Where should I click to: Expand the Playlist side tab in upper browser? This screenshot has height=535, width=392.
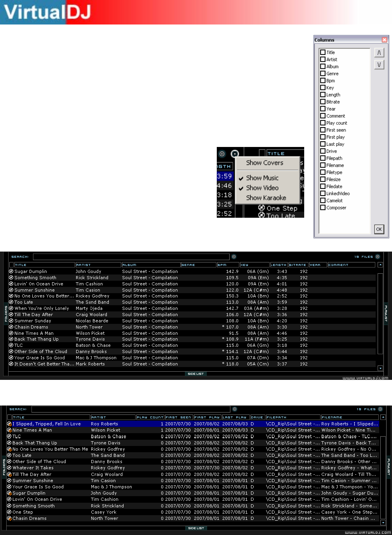point(386,313)
